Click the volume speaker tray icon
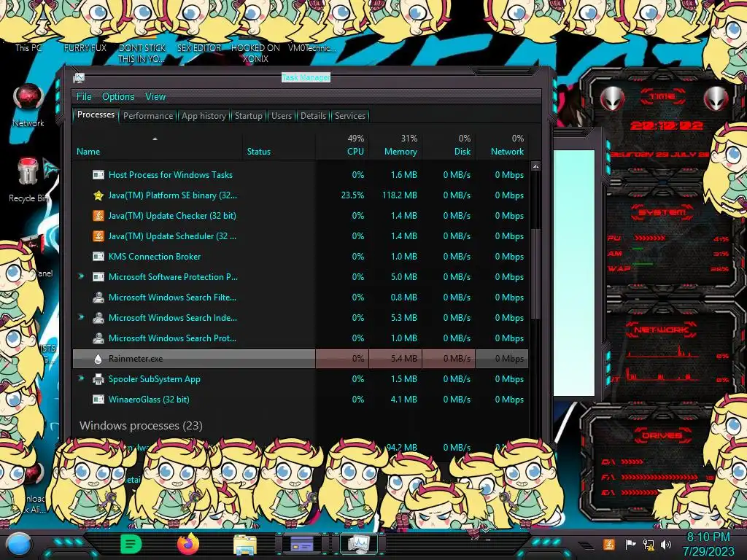Viewport: 747px width, 560px height. click(666, 544)
